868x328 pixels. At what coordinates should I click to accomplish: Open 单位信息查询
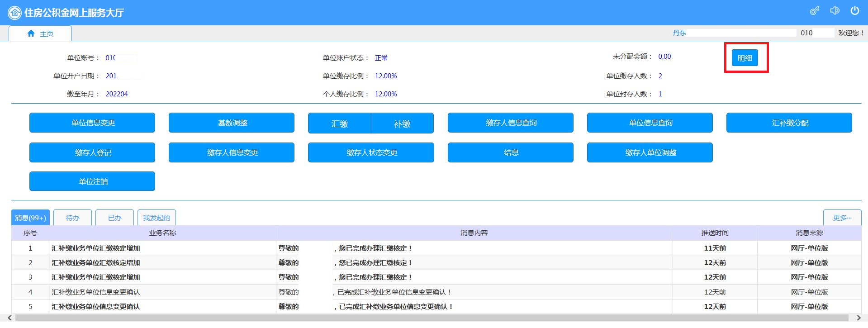pos(650,123)
